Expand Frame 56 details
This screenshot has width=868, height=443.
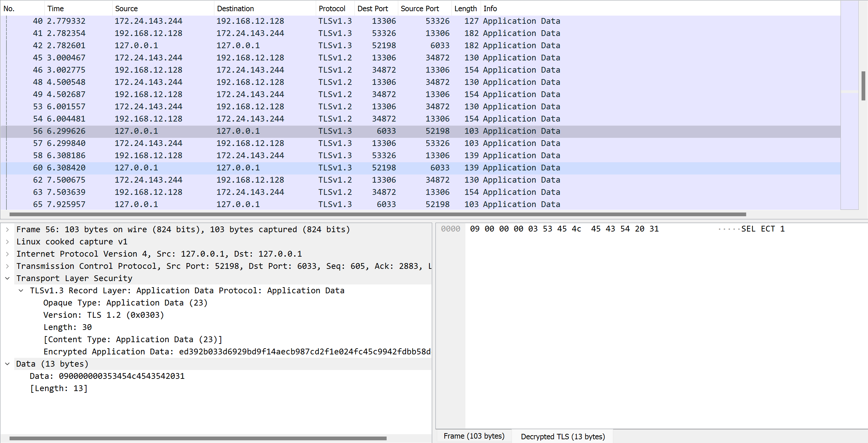[x=7, y=229]
